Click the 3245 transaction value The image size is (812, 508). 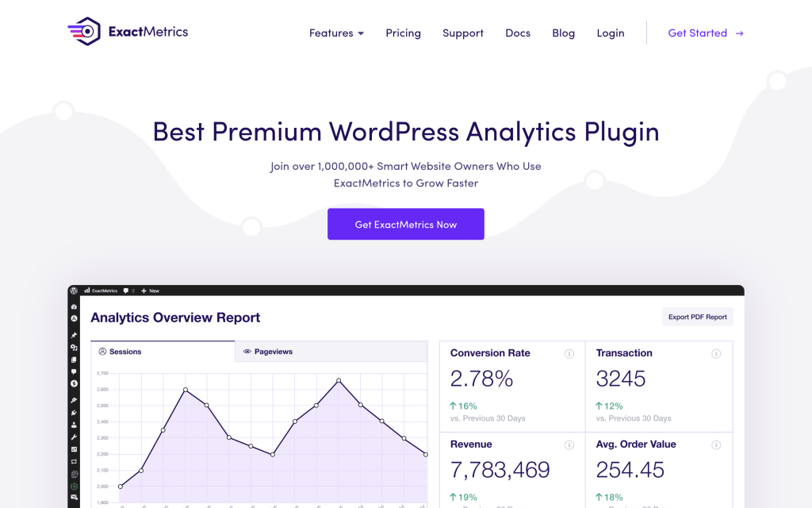(621, 379)
